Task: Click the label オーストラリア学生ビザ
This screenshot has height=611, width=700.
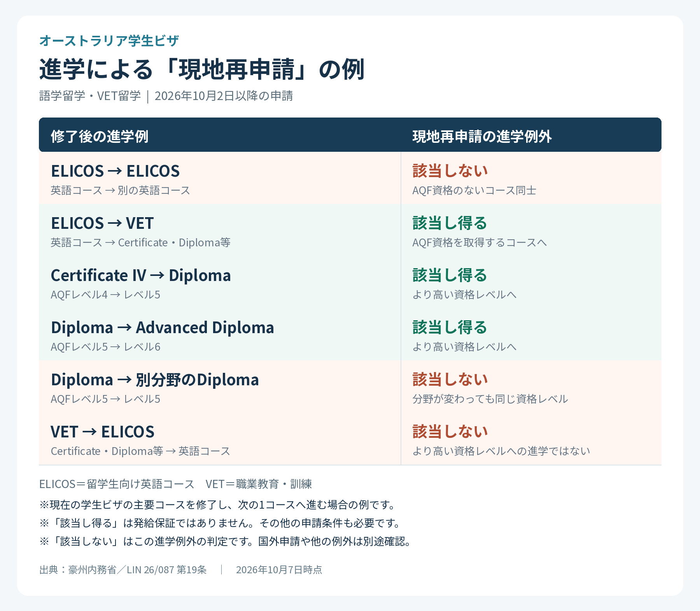Action: click(109, 40)
